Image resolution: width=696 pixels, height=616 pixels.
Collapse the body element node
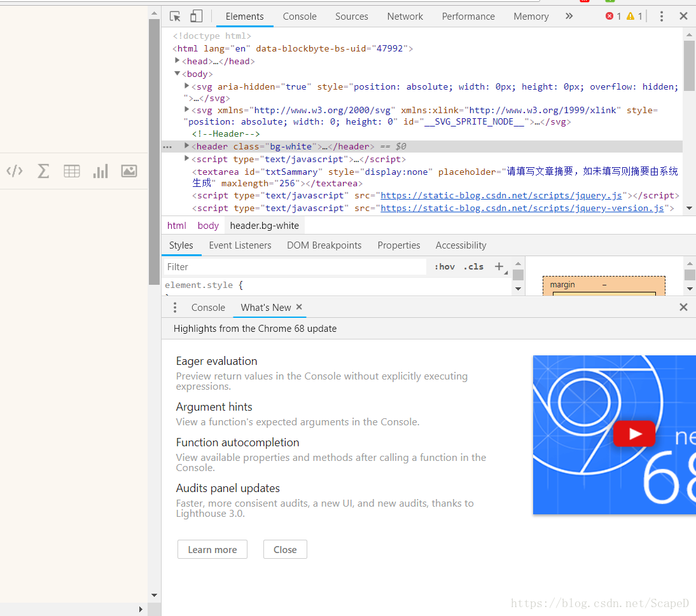177,74
